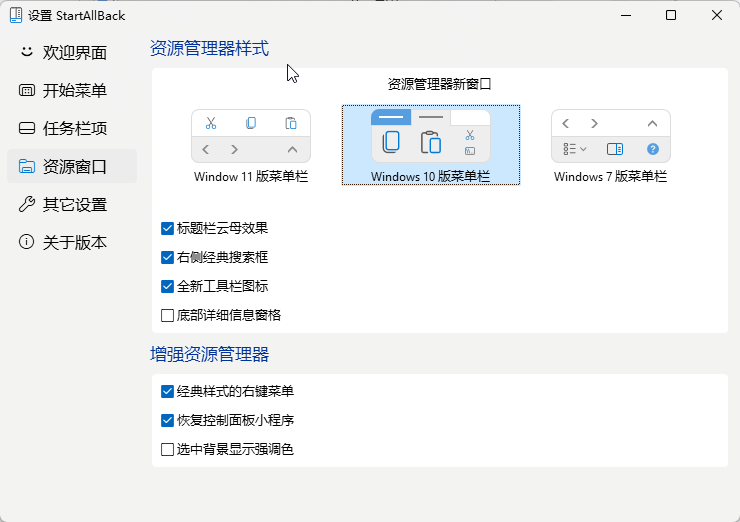Click the taskbar icon beside 任务栏项
740x522 pixels.
tap(27, 128)
